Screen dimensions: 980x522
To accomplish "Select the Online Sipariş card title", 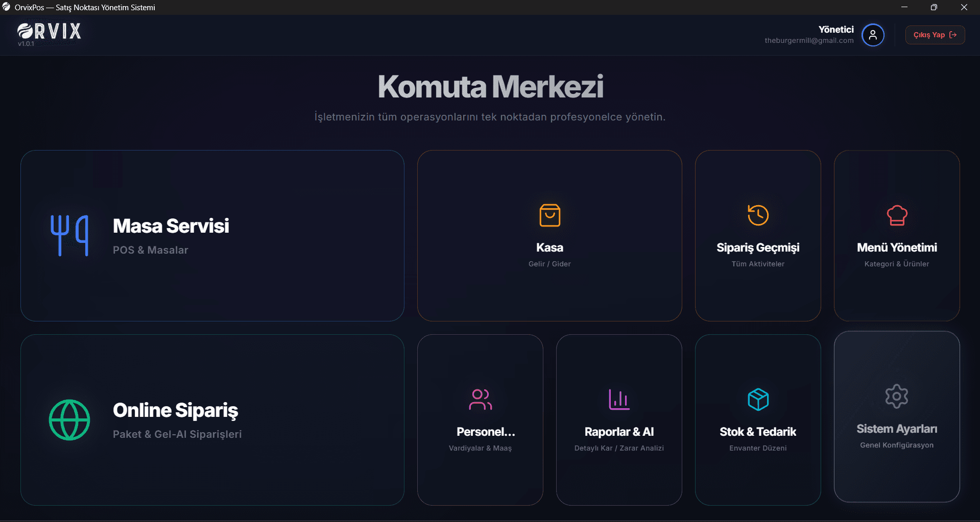I will point(175,411).
